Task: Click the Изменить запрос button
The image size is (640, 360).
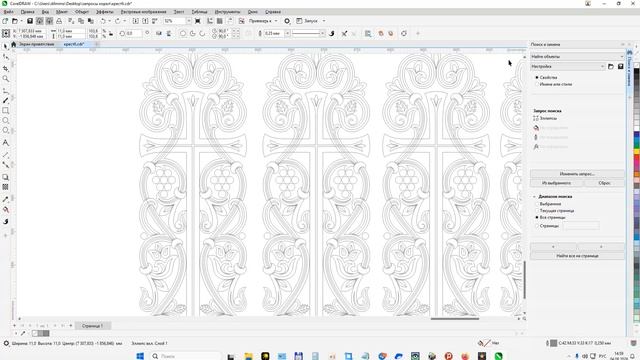Action: click(x=577, y=174)
